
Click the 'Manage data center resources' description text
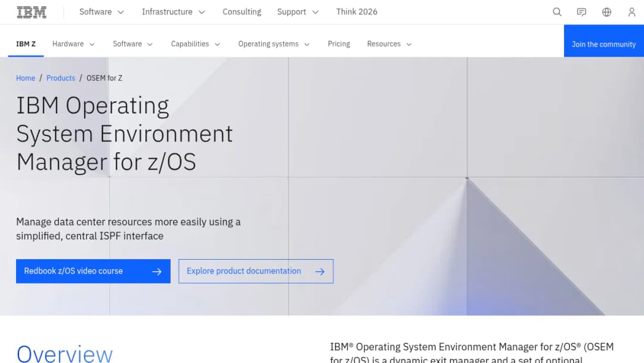(128, 229)
